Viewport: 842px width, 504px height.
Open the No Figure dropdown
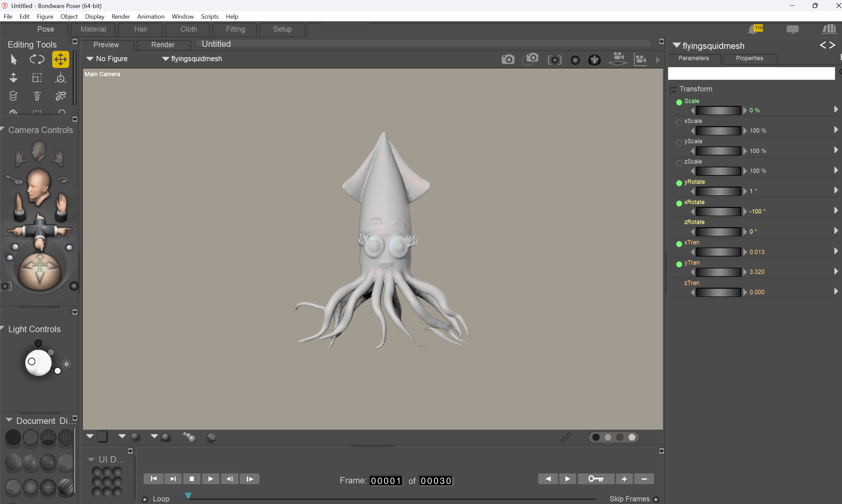click(x=107, y=59)
